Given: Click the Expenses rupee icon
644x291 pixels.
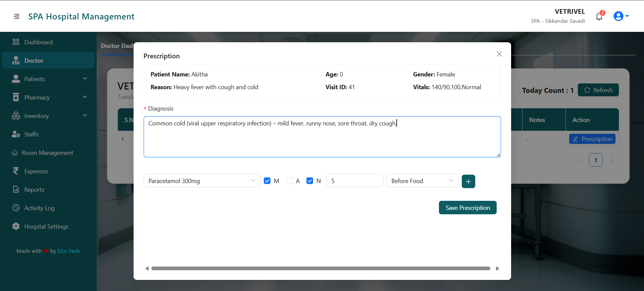Looking at the screenshot, I should [x=16, y=171].
